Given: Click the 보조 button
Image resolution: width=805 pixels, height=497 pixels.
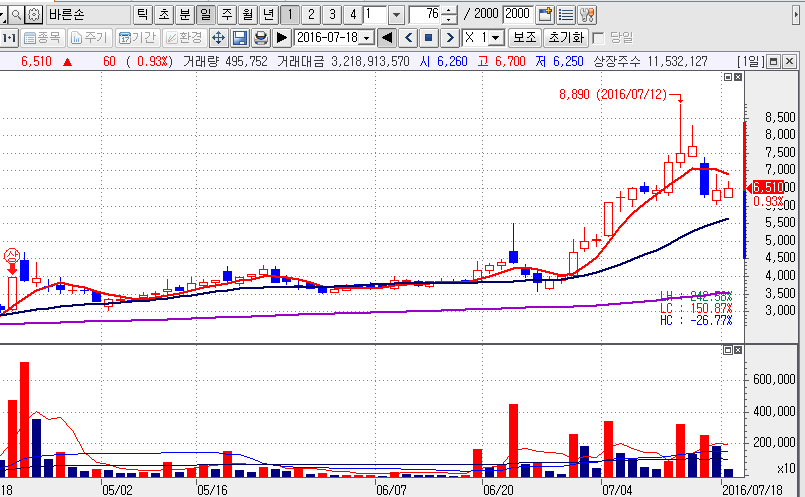Looking at the screenshot, I should [525, 37].
